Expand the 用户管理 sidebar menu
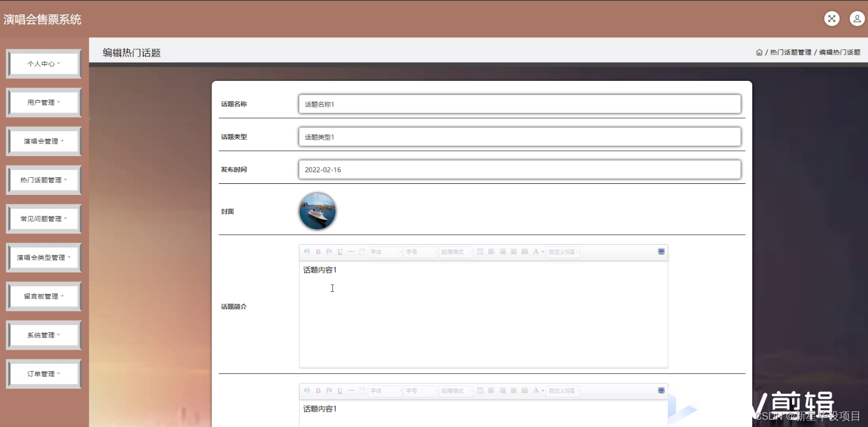 44,102
